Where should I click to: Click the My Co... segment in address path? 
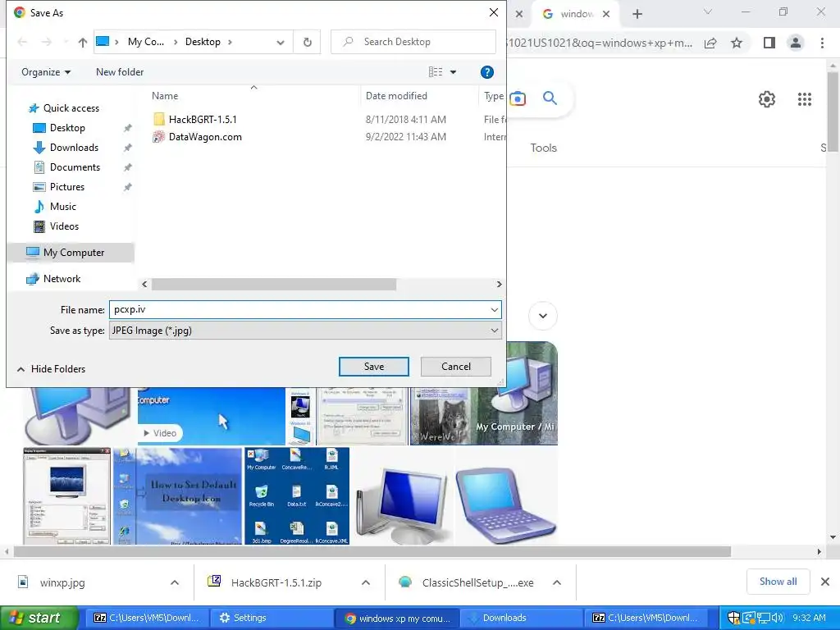tap(146, 42)
